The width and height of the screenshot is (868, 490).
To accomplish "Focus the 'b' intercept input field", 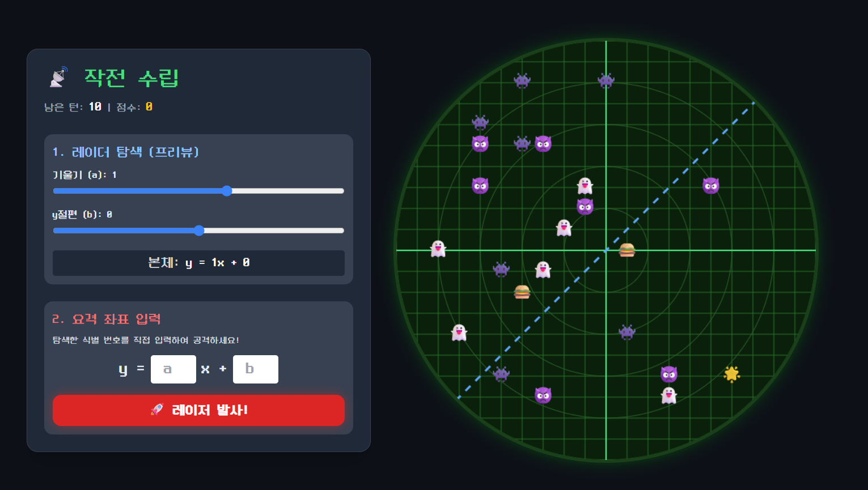I will (x=256, y=369).
